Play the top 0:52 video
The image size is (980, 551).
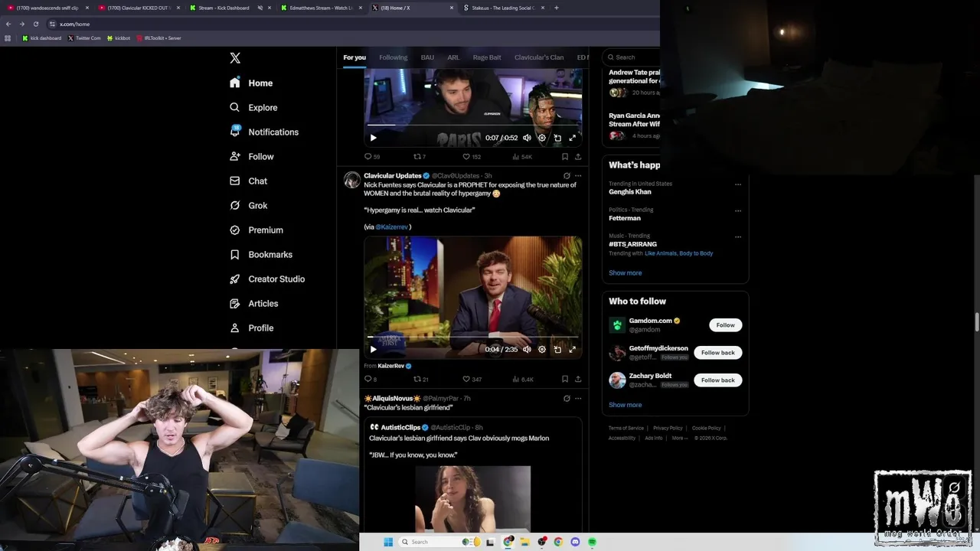pyautogui.click(x=373, y=138)
